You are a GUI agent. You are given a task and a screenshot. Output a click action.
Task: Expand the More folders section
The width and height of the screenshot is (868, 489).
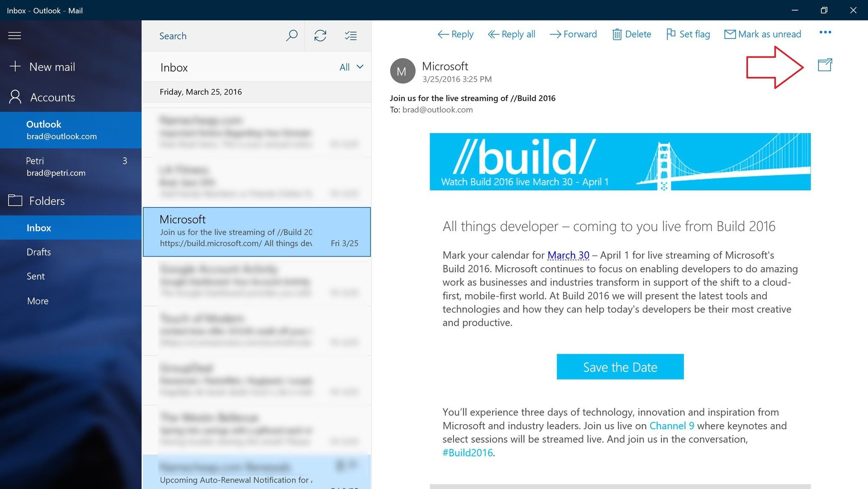pos(38,300)
